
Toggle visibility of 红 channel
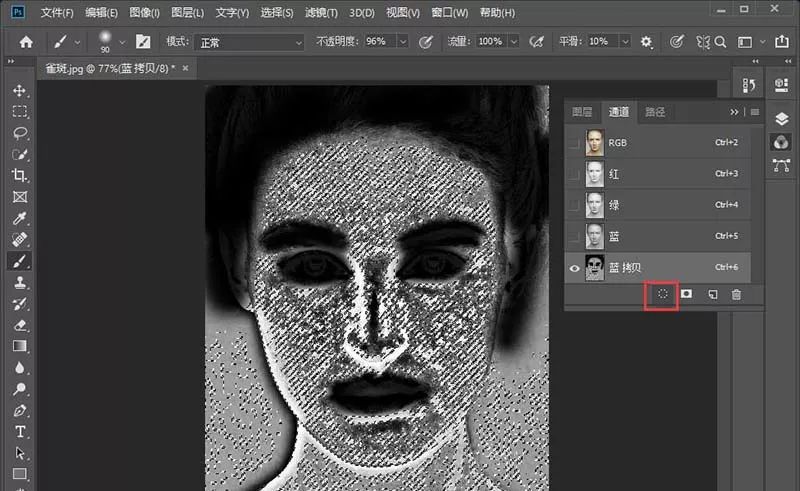click(x=573, y=174)
